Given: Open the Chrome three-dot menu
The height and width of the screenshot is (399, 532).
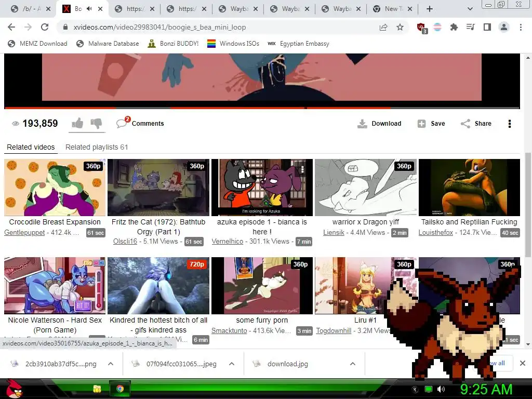Looking at the screenshot, I should point(521,27).
